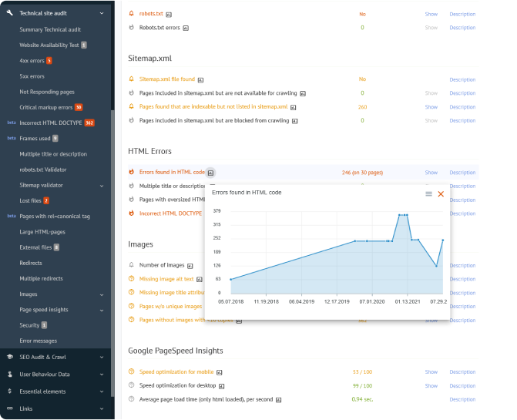Click 'Show' for 'Speed optimization for mobile'
This screenshot has height=420, width=517.
tap(431, 372)
